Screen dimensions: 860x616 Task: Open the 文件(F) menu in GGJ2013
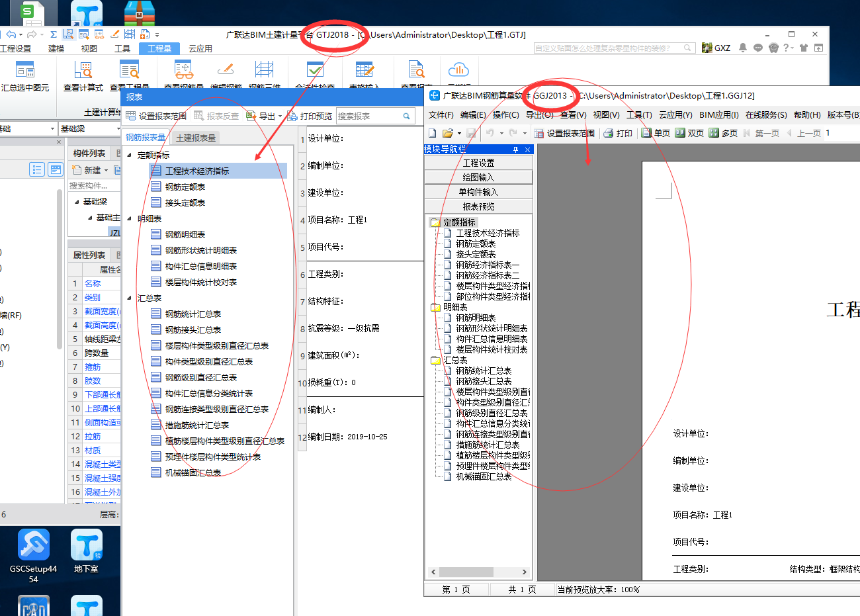pos(441,114)
